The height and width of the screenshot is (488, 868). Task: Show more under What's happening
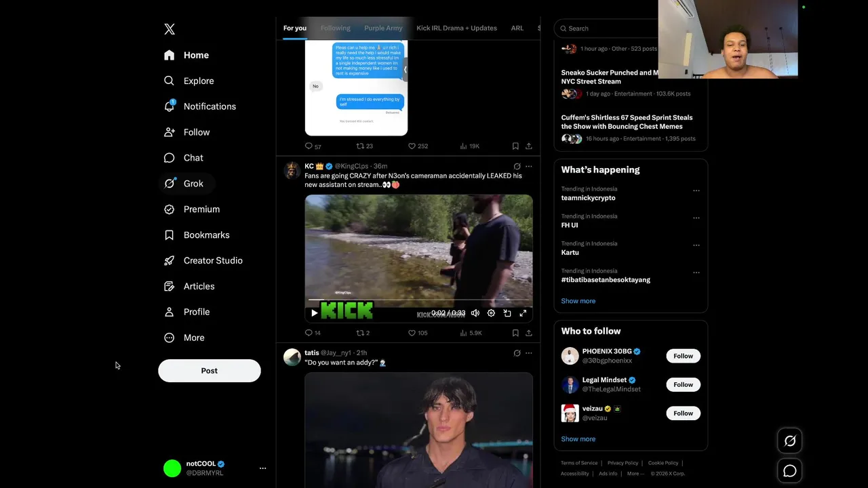pyautogui.click(x=578, y=301)
